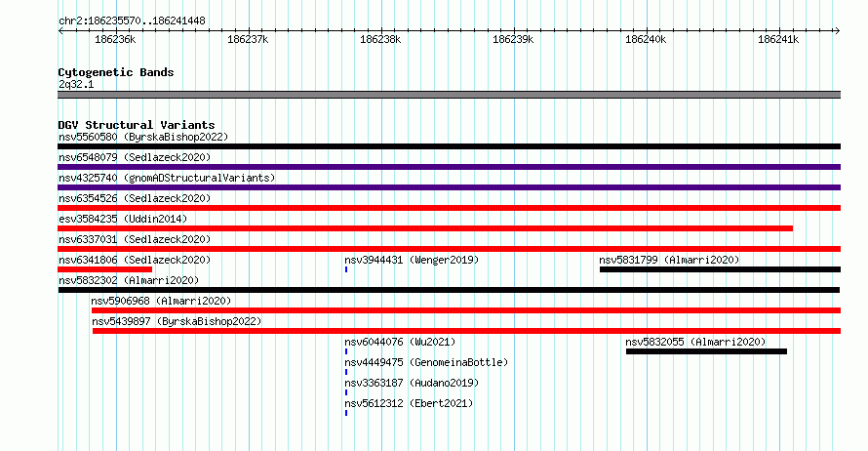Click the left arrow of the ruler
868x451 pixels.
pyautogui.click(x=60, y=31)
